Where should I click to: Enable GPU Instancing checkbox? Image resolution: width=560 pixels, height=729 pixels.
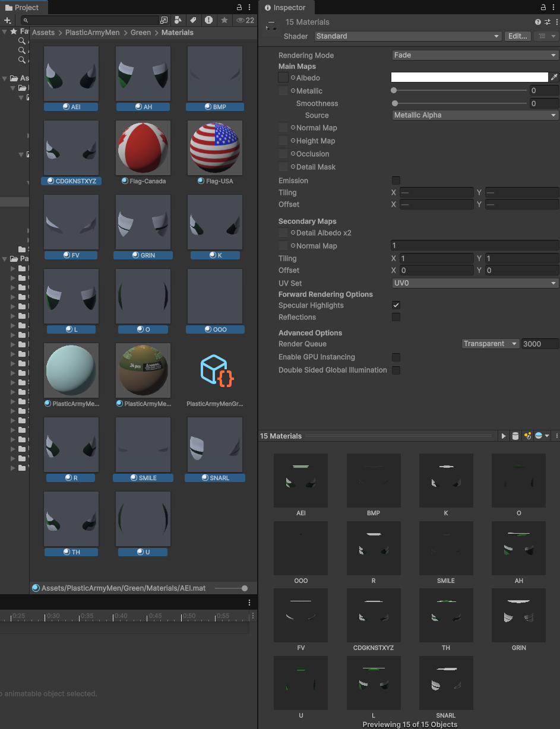(x=396, y=357)
